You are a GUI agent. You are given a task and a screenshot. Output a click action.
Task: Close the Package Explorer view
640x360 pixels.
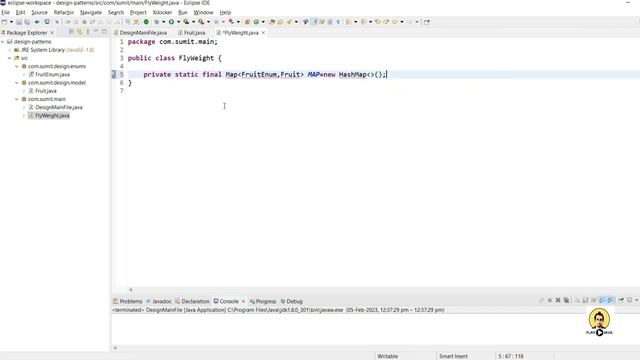pos(52,33)
